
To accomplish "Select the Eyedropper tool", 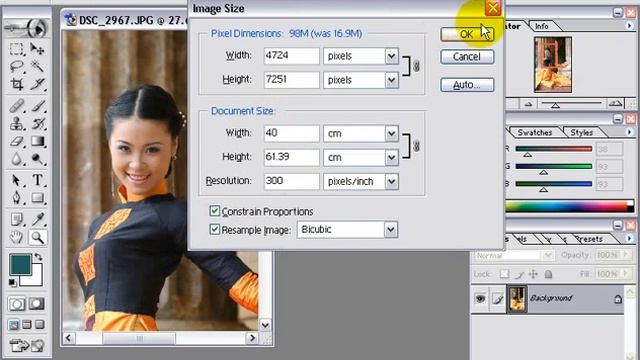I will (x=38, y=220).
